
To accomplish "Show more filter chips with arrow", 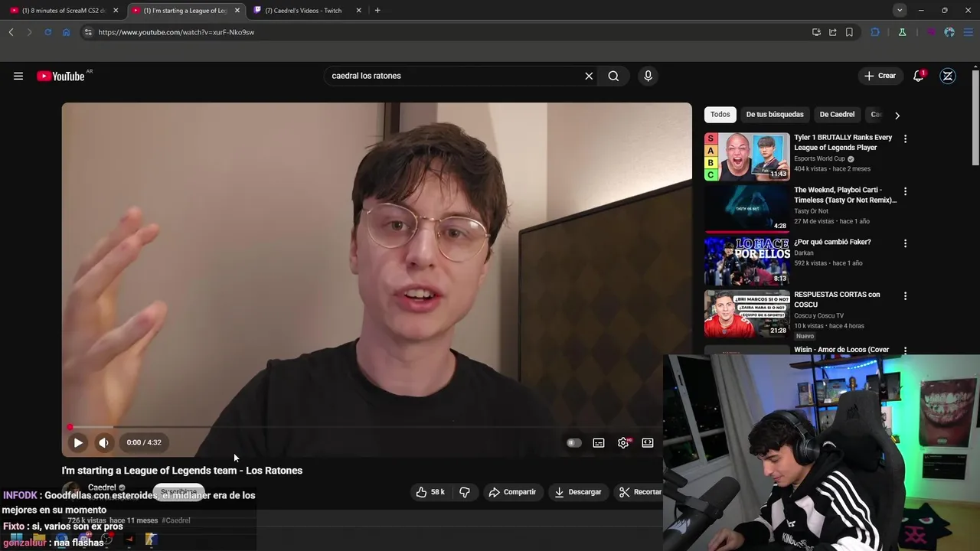I will (897, 115).
